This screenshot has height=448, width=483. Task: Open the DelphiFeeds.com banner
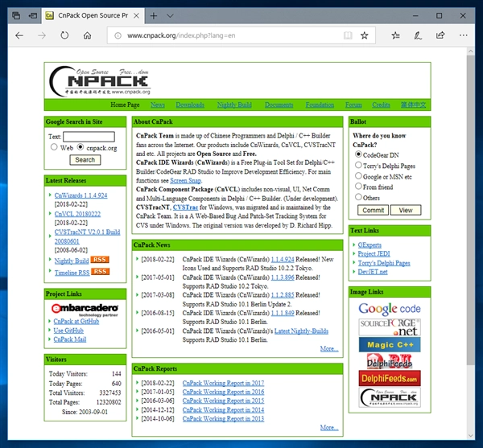pyautogui.click(x=390, y=378)
